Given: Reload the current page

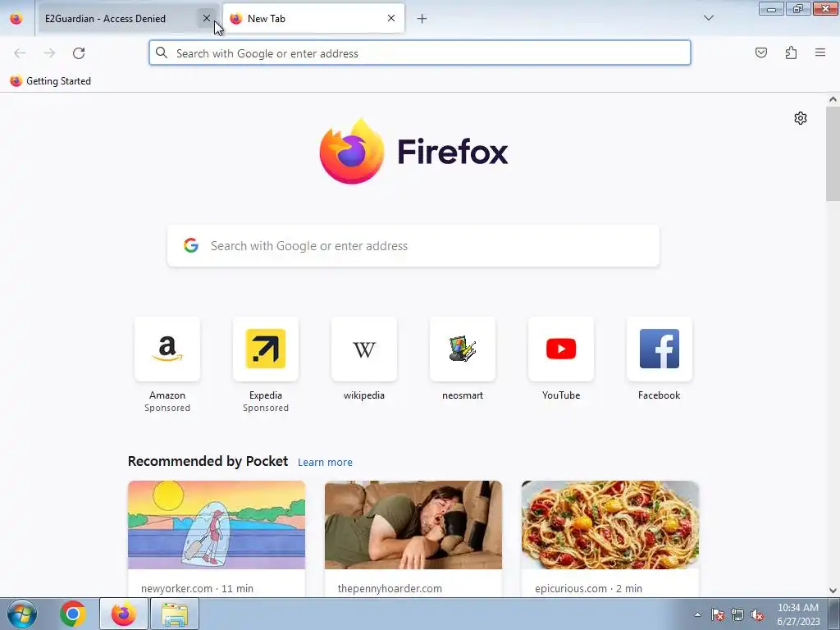Looking at the screenshot, I should tap(79, 53).
